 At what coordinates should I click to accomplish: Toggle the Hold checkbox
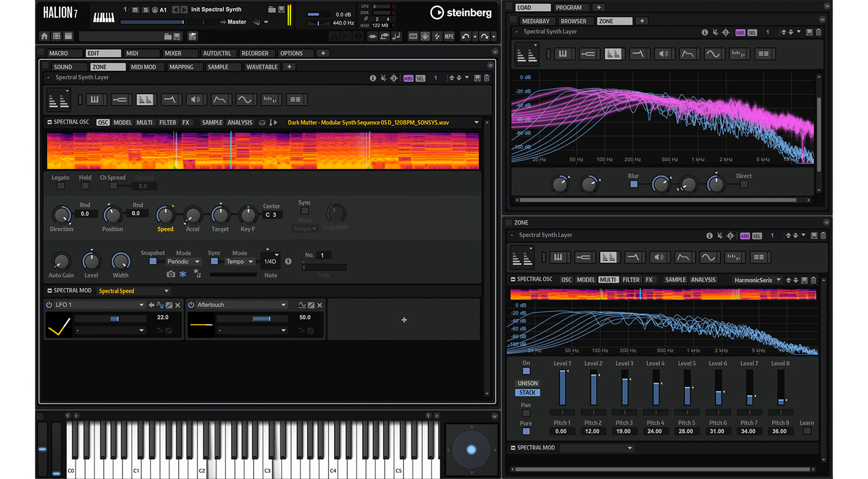85,186
